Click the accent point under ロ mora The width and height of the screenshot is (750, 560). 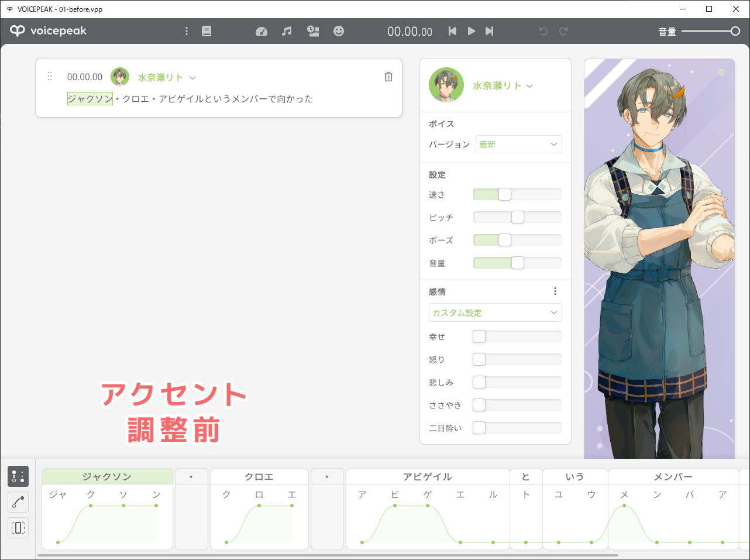tap(259, 505)
